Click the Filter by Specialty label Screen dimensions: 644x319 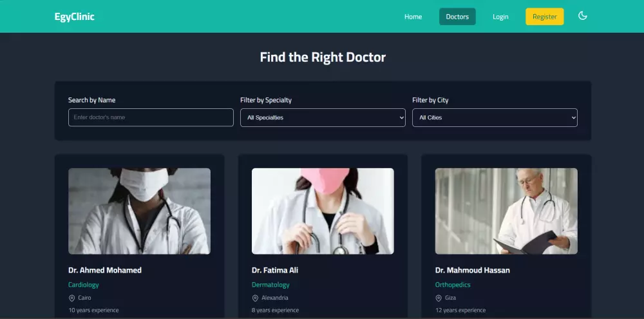pyautogui.click(x=266, y=100)
